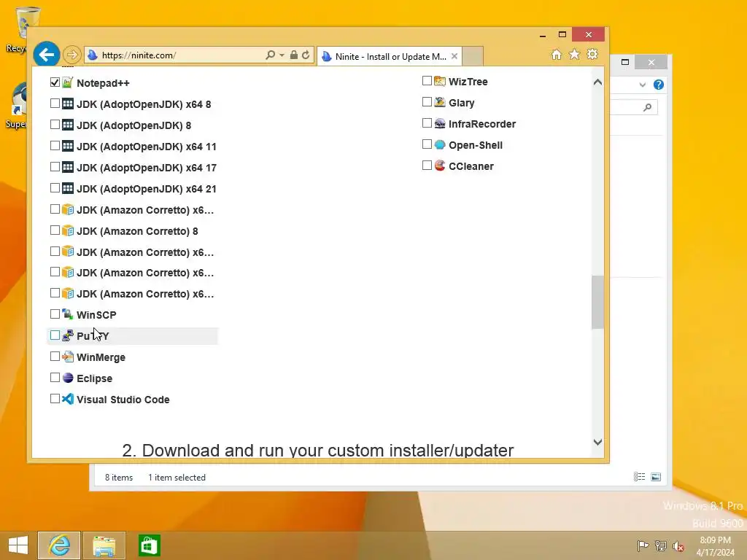Click the WizTree app icon
The height and width of the screenshot is (560, 747).
440,81
